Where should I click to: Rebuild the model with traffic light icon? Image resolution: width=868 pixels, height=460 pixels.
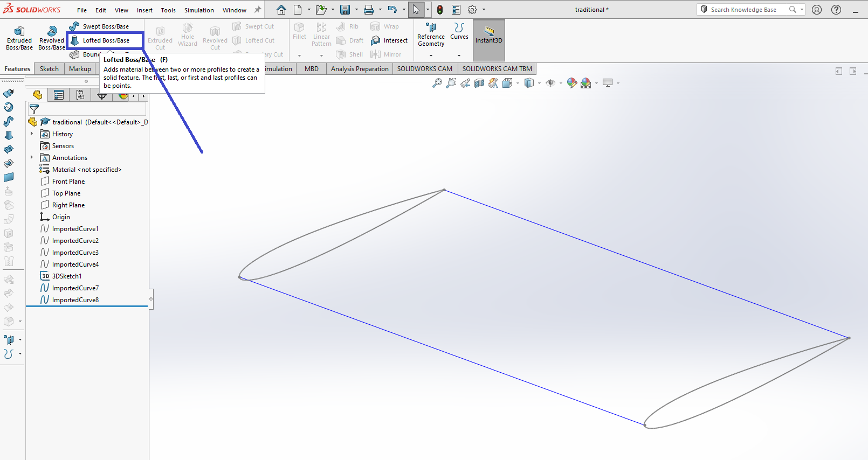point(440,10)
